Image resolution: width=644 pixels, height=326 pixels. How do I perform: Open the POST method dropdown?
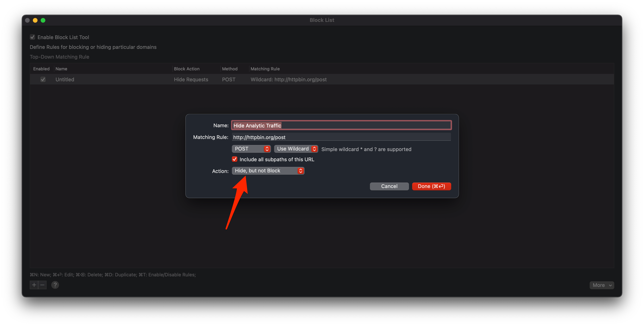point(249,149)
